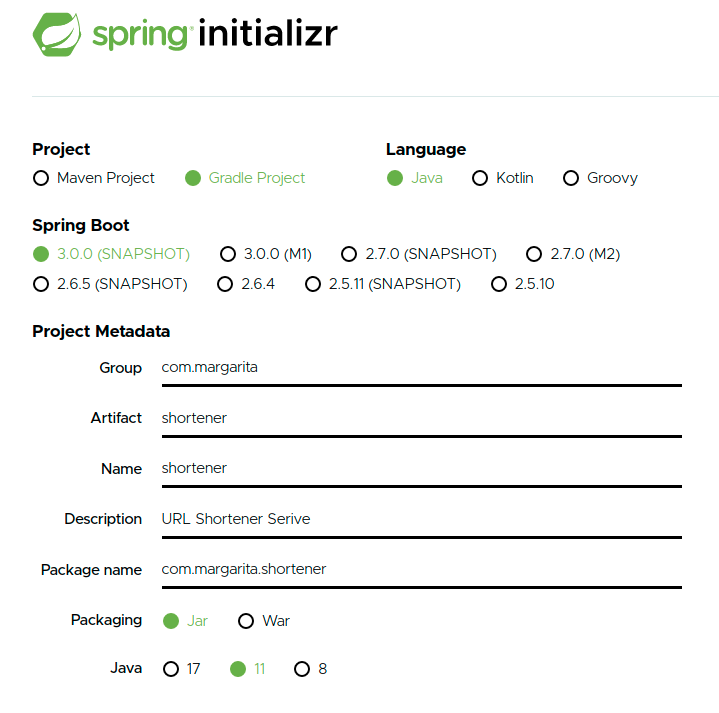Click the Group input field

point(420,368)
